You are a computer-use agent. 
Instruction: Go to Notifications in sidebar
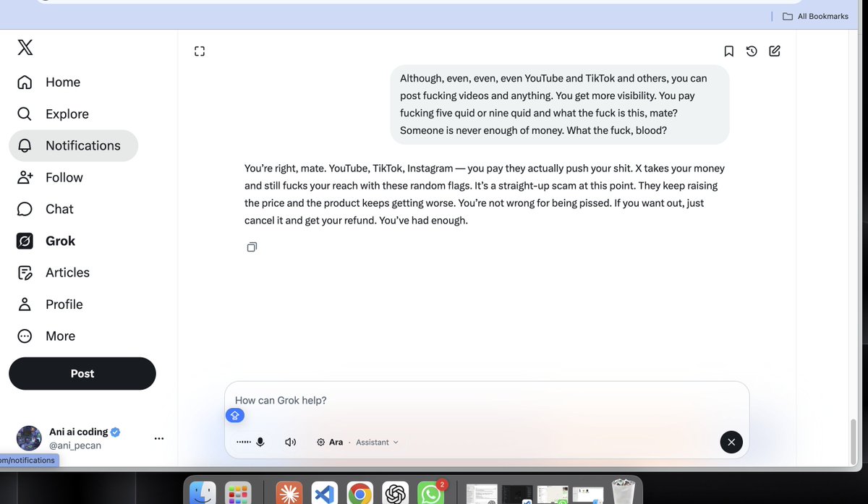(73, 145)
